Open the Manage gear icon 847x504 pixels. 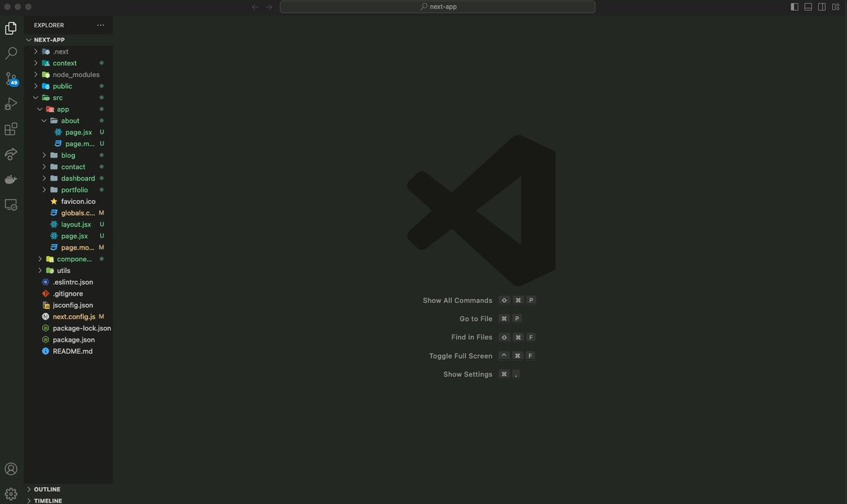click(11, 493)
